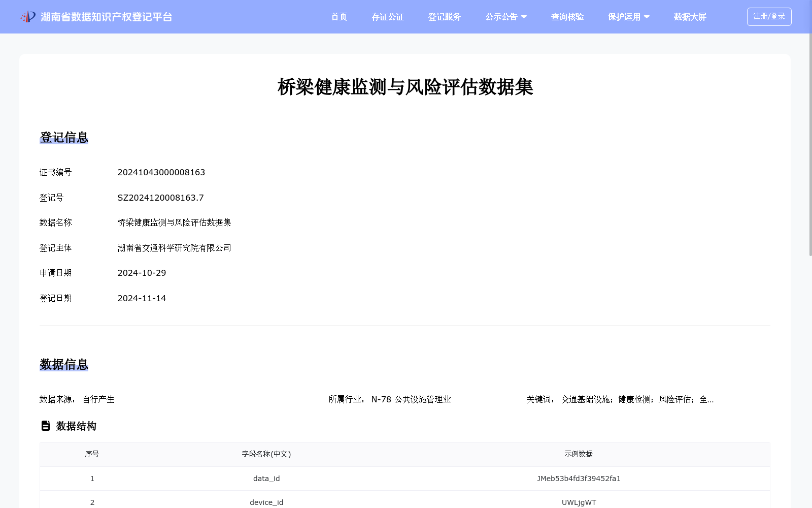Select the 登记主体 company name
This screenshot has height=508, width=812.
tap(174, 248)
